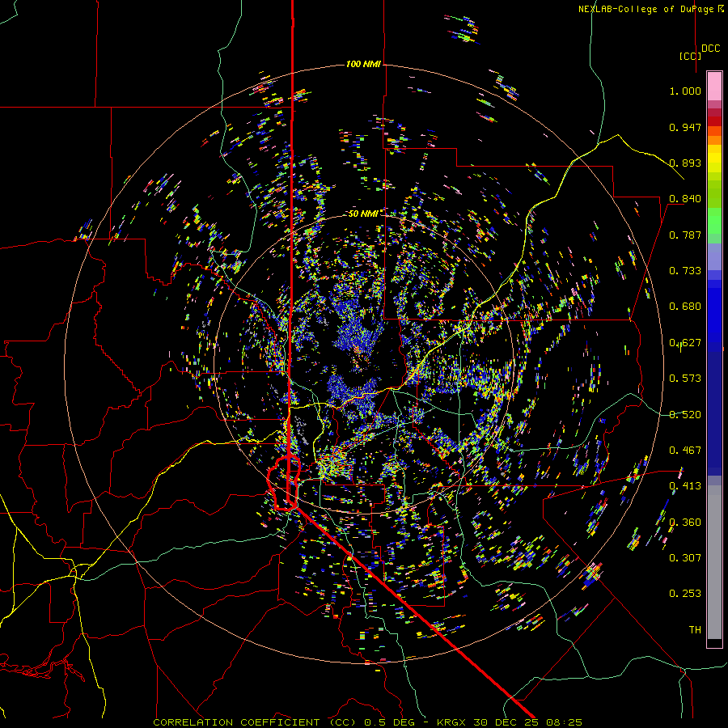Screen dimensions: 728x728
Task: Click the 50 NMI range ring label
Action: [x=363, y=214]
